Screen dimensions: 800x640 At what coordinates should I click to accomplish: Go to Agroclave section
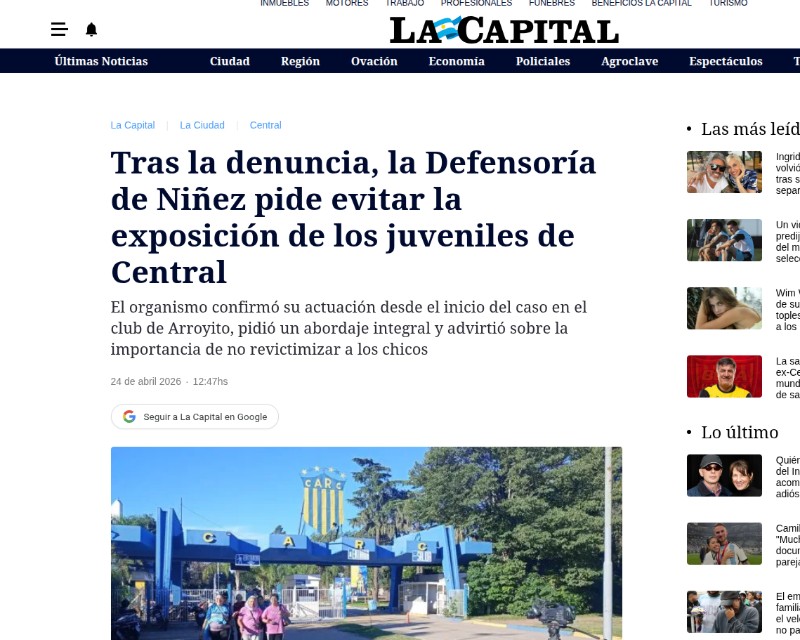coord(630,61)
